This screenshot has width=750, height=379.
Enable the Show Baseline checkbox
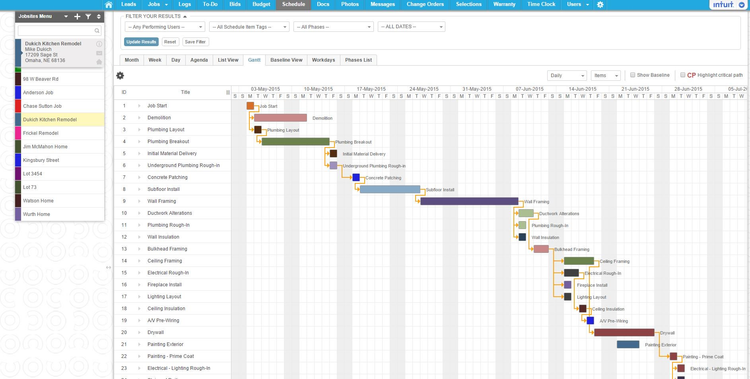[x=632, y=75]
